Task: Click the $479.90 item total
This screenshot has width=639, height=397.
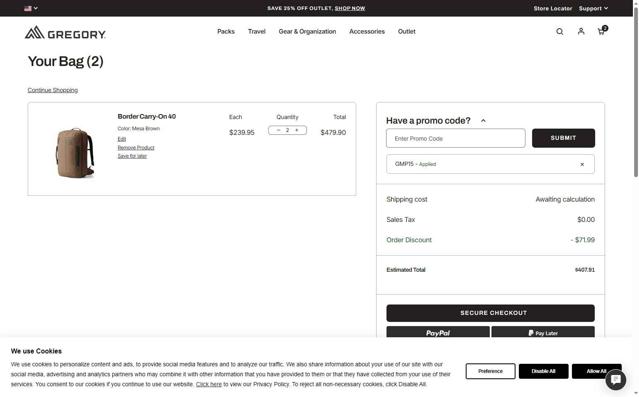Action: tap(333, 132)
